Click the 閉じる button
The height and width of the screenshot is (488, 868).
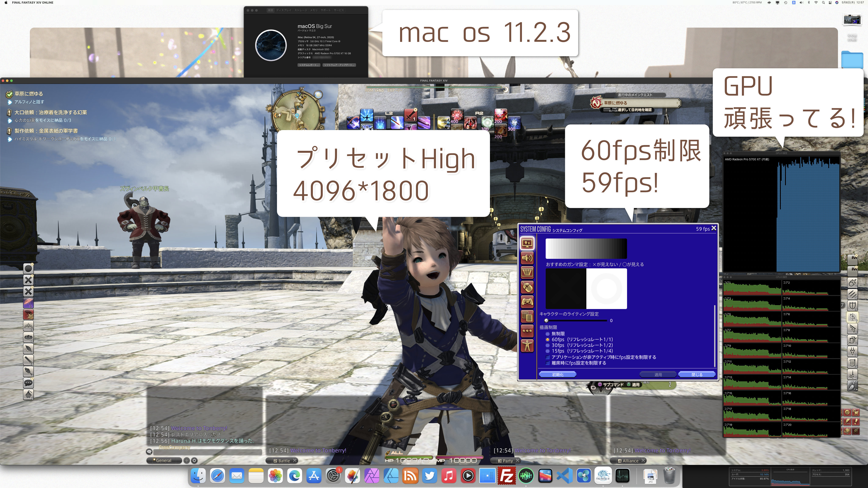click(697, 374)
